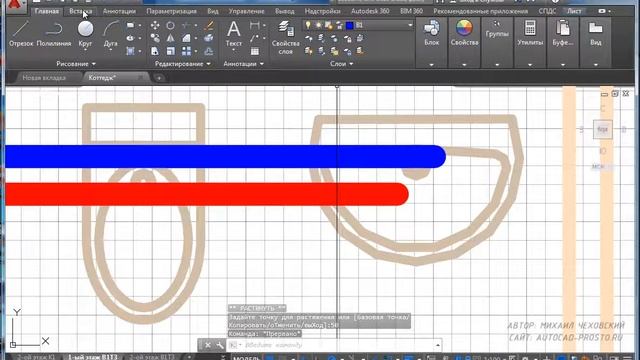Expand the Рисование panel
The height and width of the screenshot is (360, 640).
click(76, 64)
